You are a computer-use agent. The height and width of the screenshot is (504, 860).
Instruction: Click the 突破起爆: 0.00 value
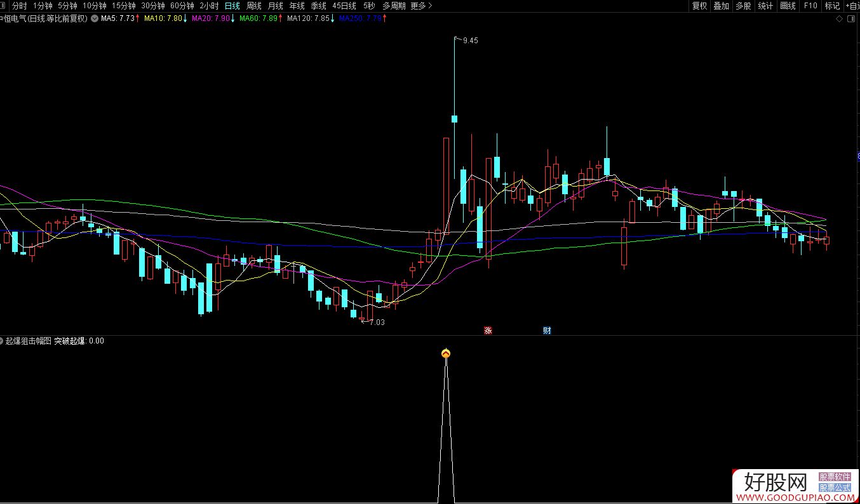coord(79,341)
